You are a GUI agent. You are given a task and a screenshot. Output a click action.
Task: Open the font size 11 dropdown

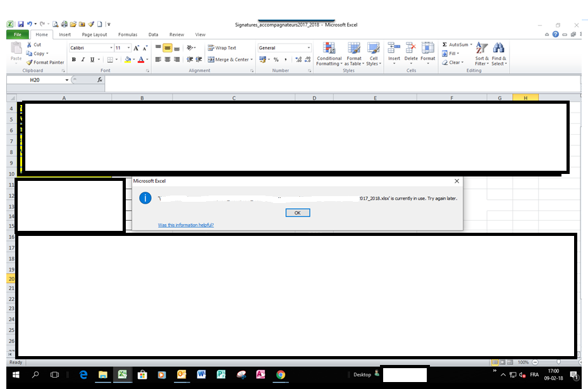click(128, 48)
